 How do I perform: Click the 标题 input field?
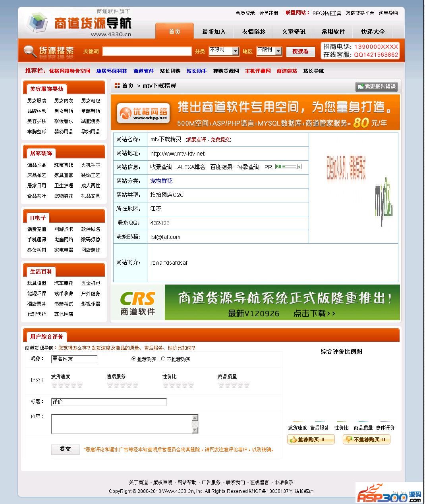click(109, 402)
